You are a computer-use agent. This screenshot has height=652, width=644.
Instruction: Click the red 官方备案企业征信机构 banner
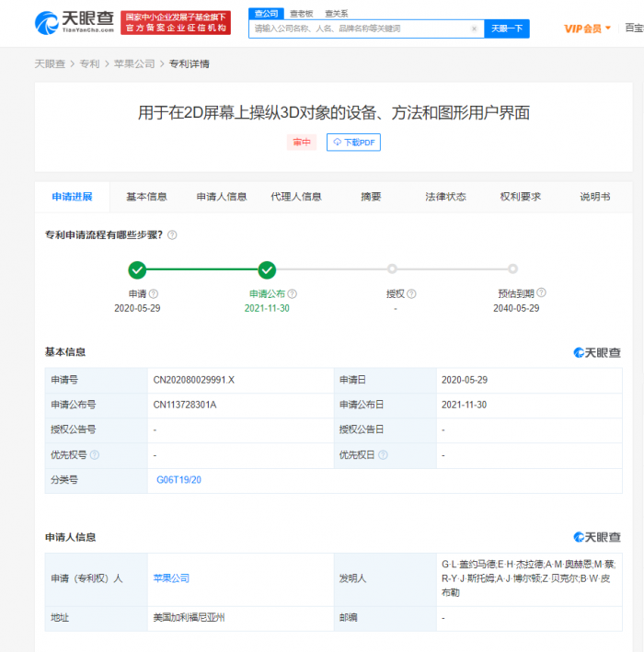[176, 23]
